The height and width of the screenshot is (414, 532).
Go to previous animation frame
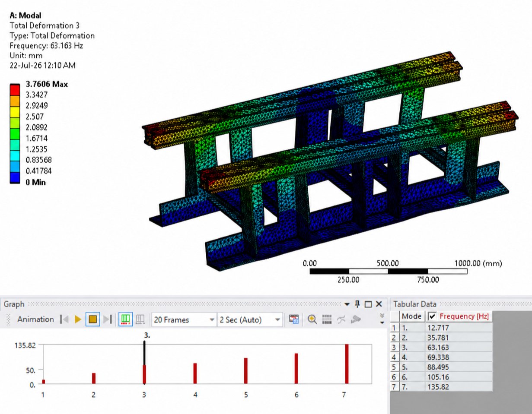[x=64, y=319]
